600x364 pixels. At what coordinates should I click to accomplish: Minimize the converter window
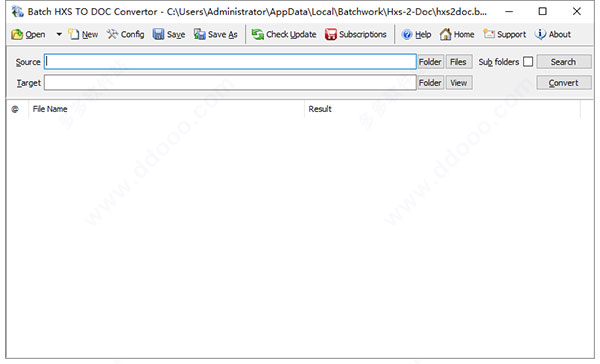pyautogui.click(x=509, y=11)
